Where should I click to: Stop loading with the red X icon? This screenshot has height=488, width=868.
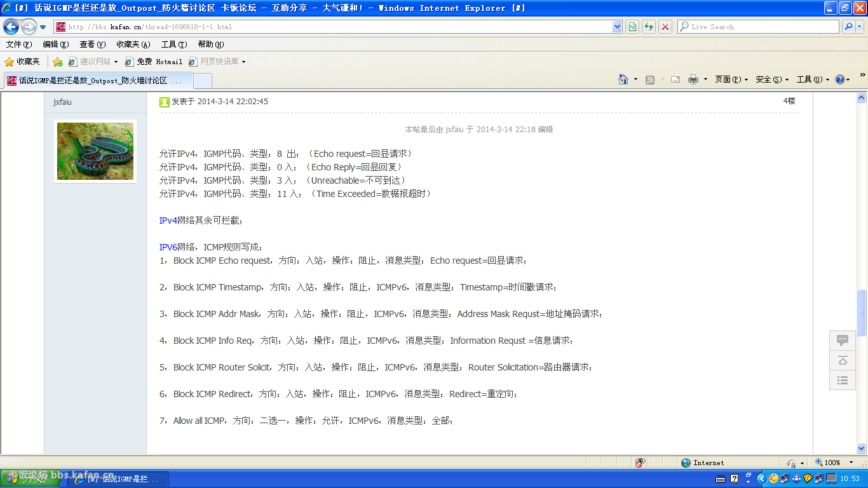click(x=665, y=27)
